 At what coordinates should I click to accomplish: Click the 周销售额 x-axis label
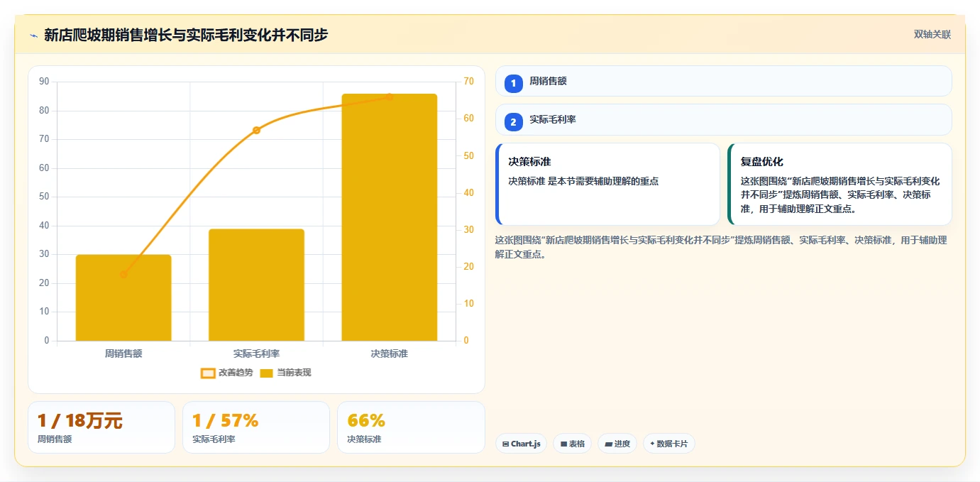click(x=123, y=353)
